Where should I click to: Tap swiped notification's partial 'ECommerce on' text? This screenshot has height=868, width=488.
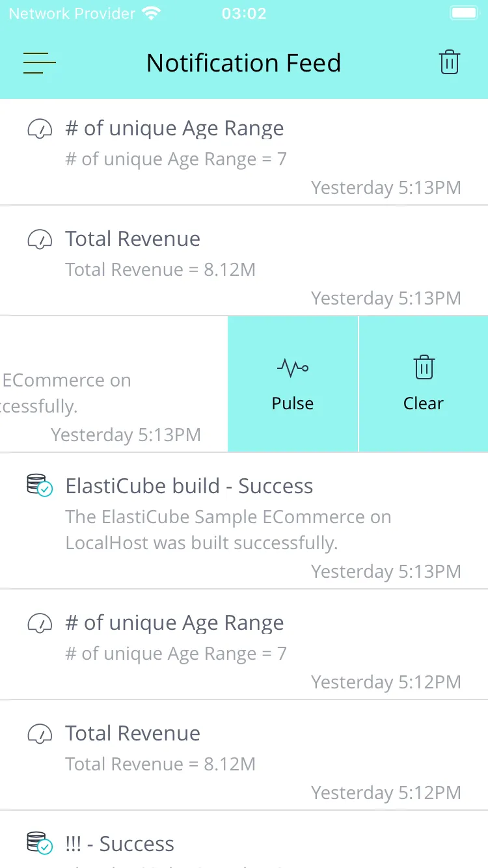tap(66, 380)
